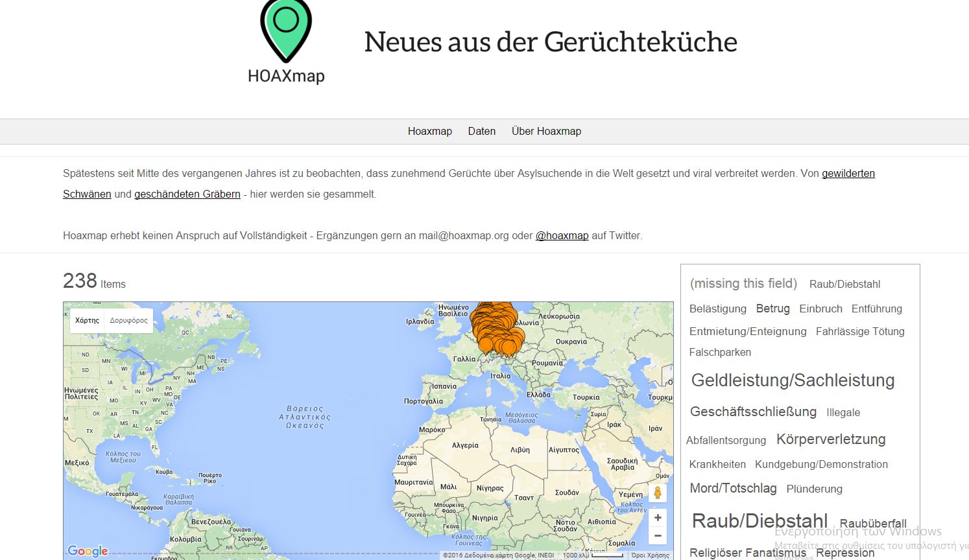Open the Über Hoaxmap page
Image resolution: width=969 pixels, height=560 pixels.
pos(546,131)
